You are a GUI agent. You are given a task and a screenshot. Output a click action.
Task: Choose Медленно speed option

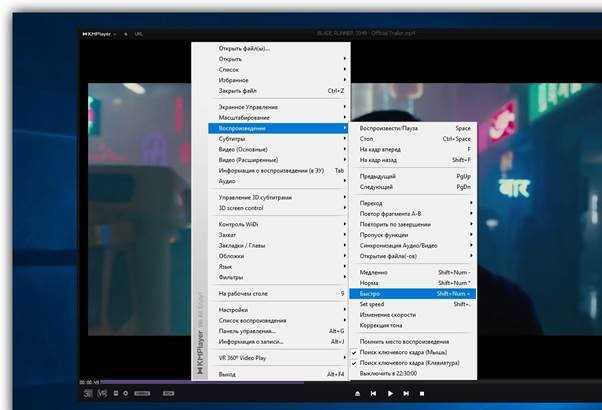pos(413,273)
